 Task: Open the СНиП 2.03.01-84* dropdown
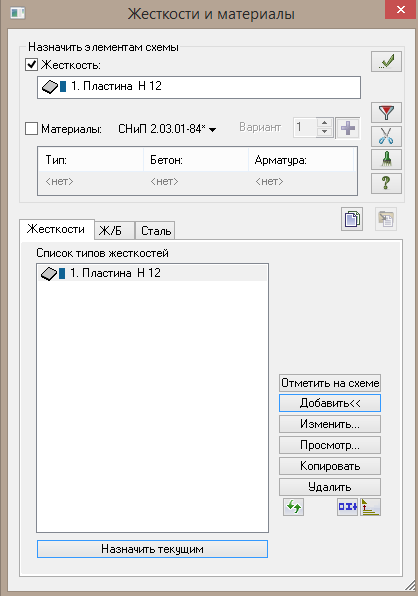click(167, 129)
